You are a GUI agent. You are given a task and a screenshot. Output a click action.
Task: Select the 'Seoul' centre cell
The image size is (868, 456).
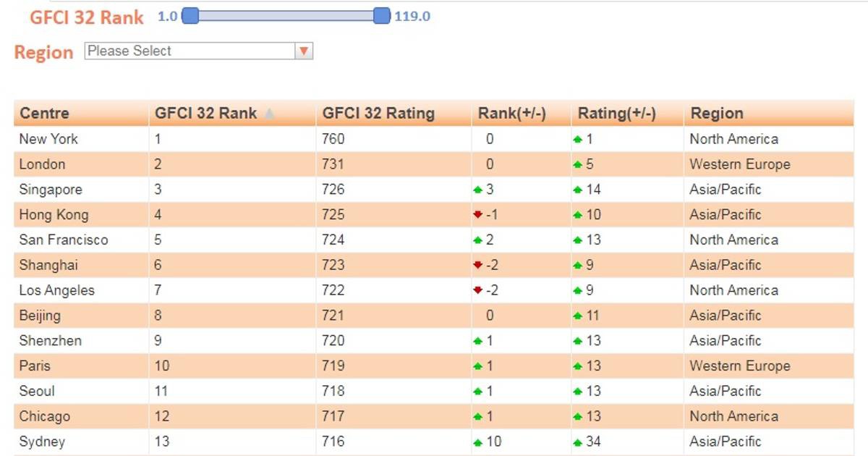(x=81, y=391)
